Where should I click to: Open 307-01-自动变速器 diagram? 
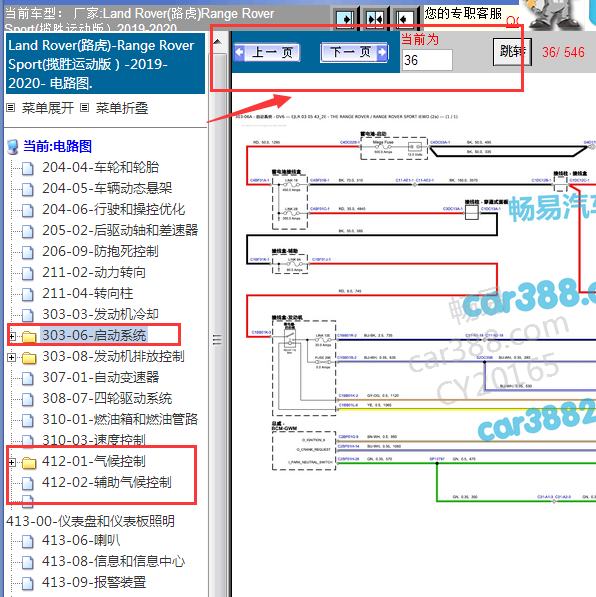click(x=101, y=377)
